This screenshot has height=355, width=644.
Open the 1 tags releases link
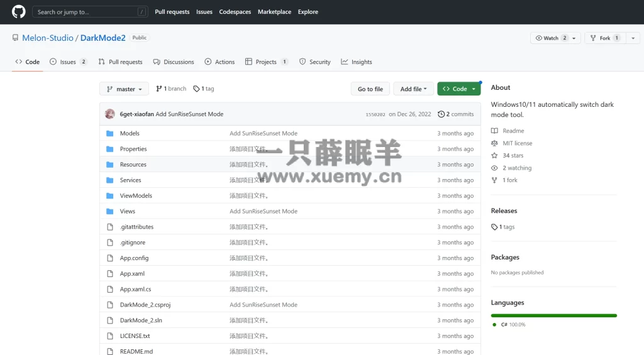502,227
